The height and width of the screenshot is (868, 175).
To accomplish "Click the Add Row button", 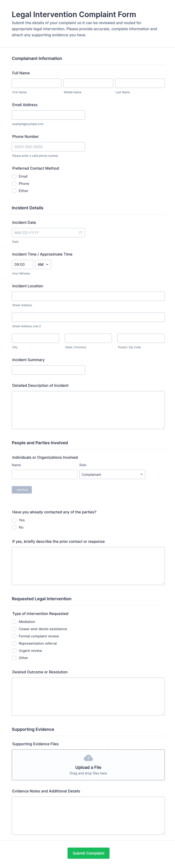I will [22, 490].
